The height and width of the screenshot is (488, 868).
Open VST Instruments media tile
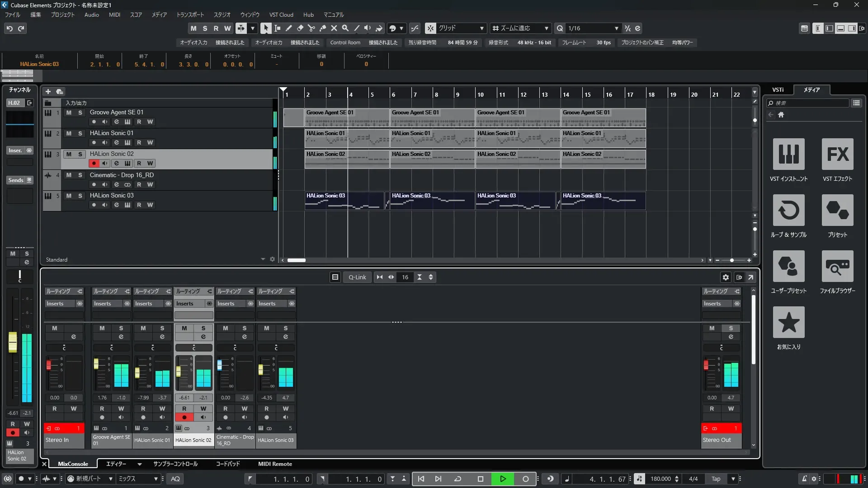tap(788, 154)
